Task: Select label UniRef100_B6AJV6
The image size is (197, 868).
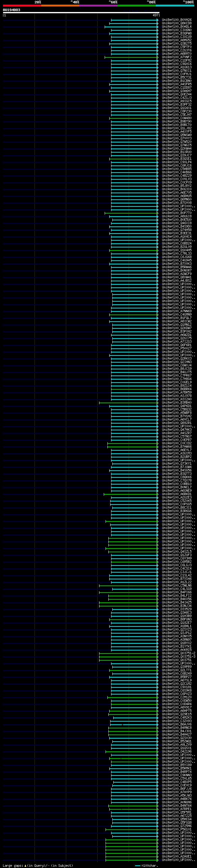Action: click(177, 725)
